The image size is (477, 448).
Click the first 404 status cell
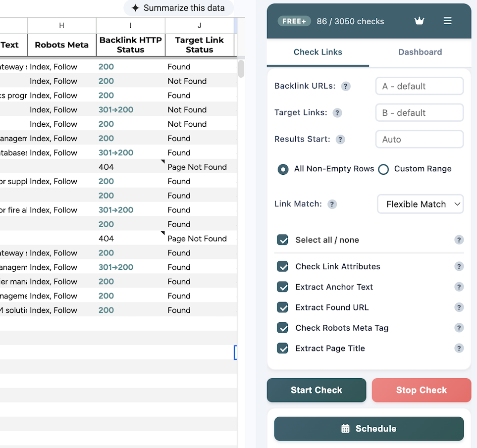[130, 167]
